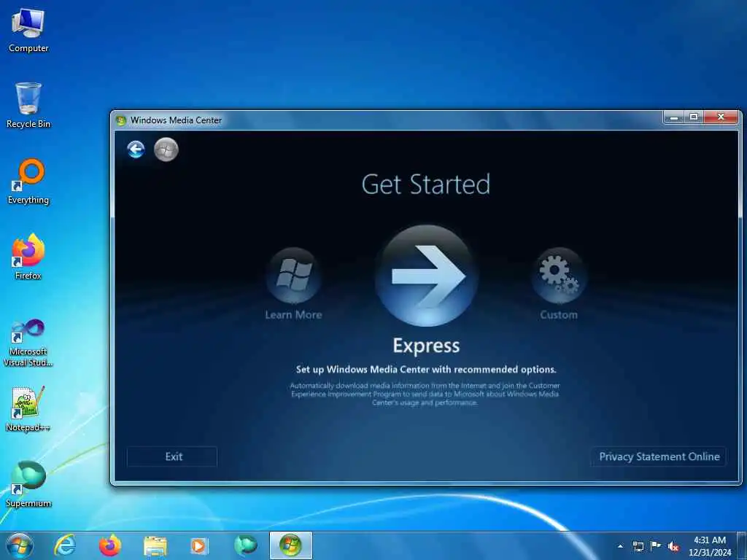Go back using the blue arrow
The height and width of the screenshot is (560, 747).
136,149
